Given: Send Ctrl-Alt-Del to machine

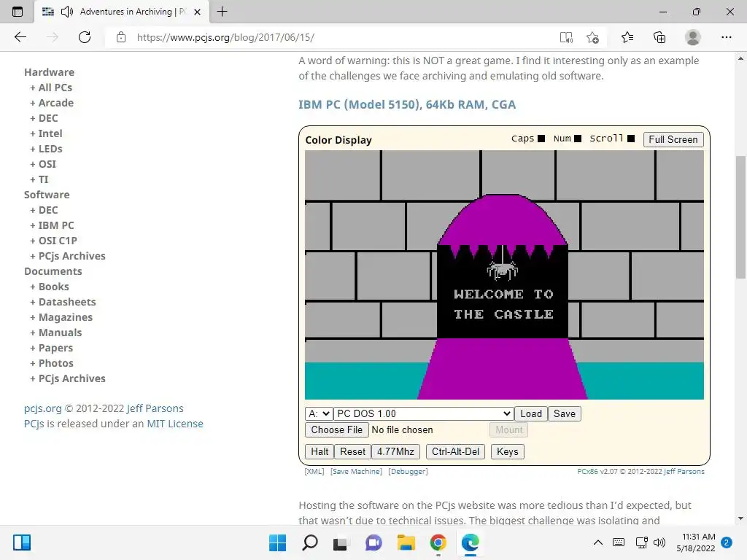Looking at the screenshot, I should (x=455, y=451).
